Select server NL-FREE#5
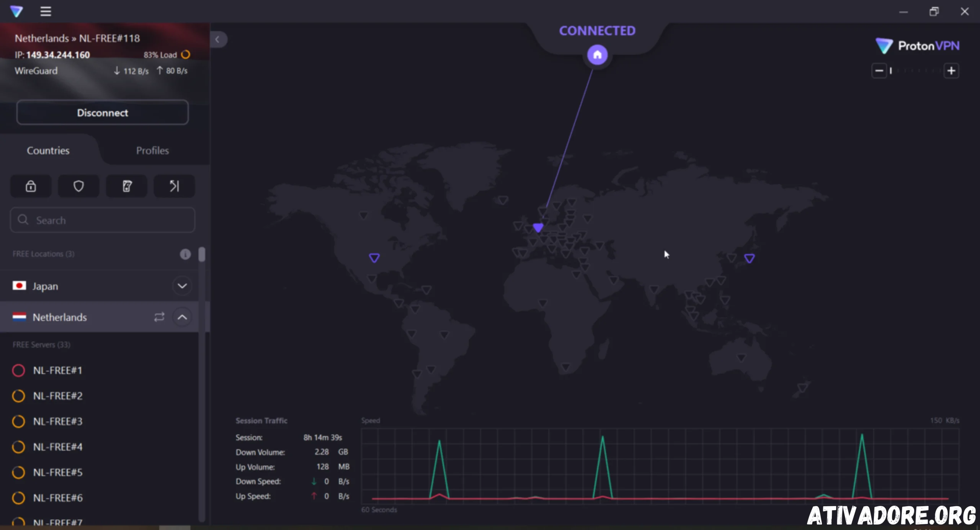The height and width of the screenshot is (530, 980). [58, 473]
